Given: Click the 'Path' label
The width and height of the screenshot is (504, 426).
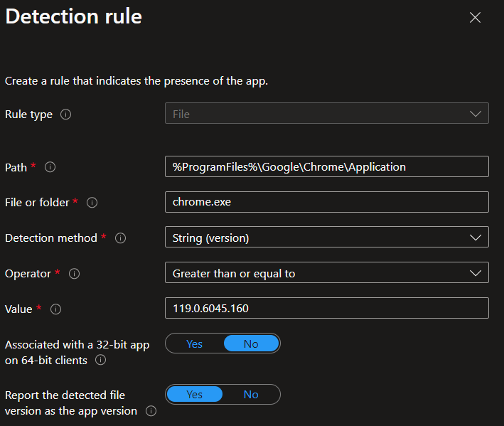Looking at the screenshot, I should (x=16, y=168).
